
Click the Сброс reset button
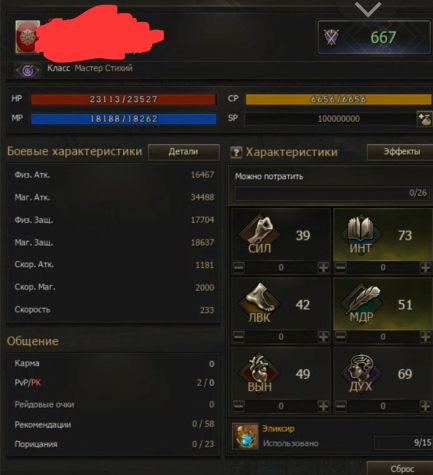click(400, 468)
